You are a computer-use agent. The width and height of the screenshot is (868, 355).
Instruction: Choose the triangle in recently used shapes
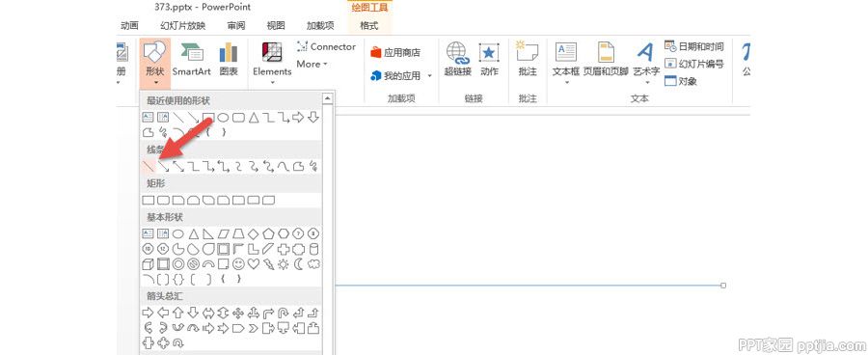[254, 117]
